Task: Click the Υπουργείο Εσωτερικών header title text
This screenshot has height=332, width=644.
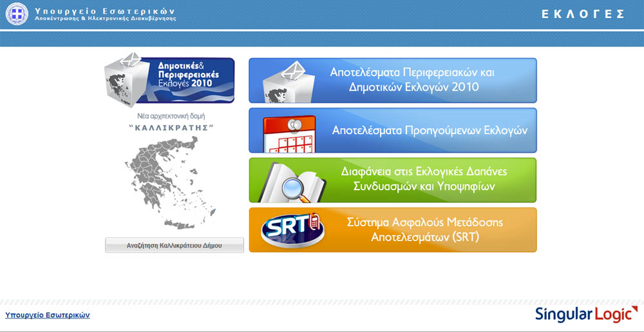Action: click(x=105, y=11)
